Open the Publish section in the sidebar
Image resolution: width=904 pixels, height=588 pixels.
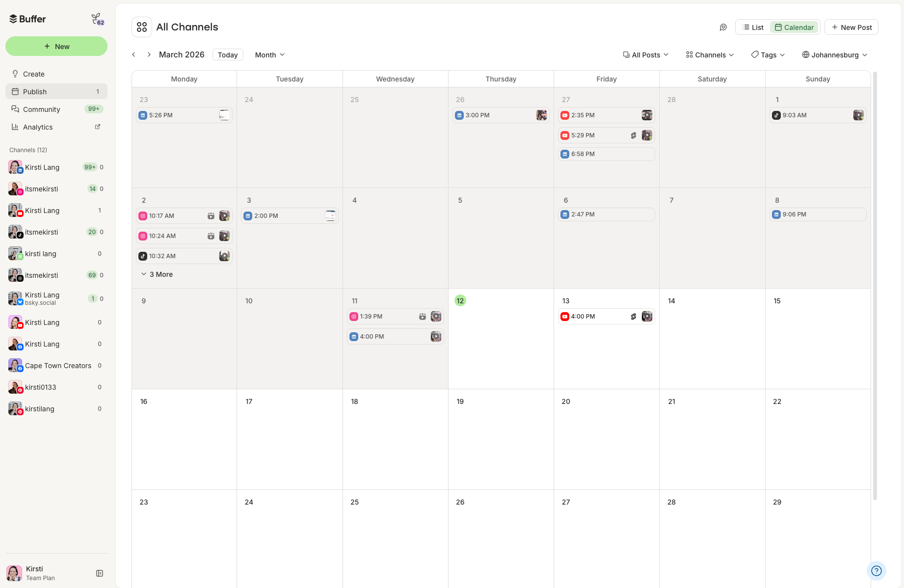click(34, 91)
